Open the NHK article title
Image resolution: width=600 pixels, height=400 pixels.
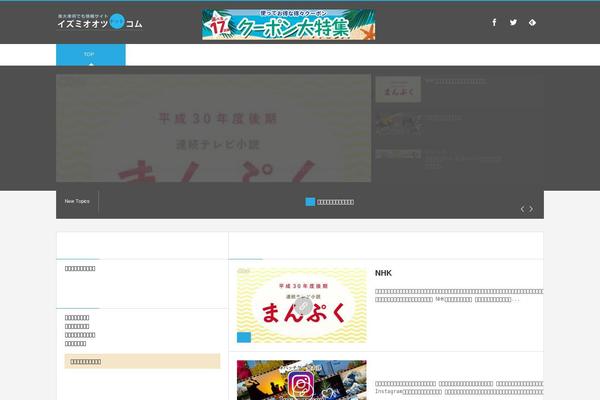383,273
